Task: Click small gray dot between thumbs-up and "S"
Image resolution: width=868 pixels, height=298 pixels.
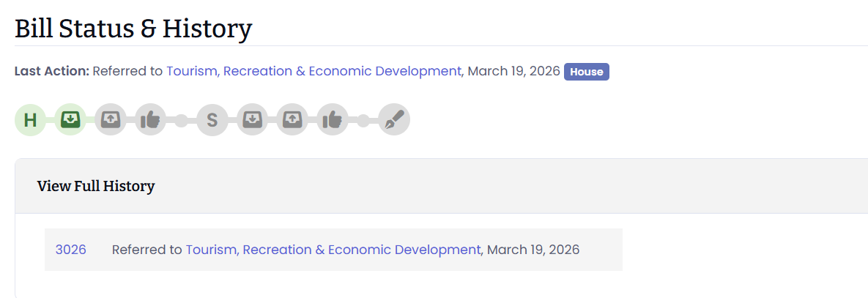Action: click(x=181, y=120)
